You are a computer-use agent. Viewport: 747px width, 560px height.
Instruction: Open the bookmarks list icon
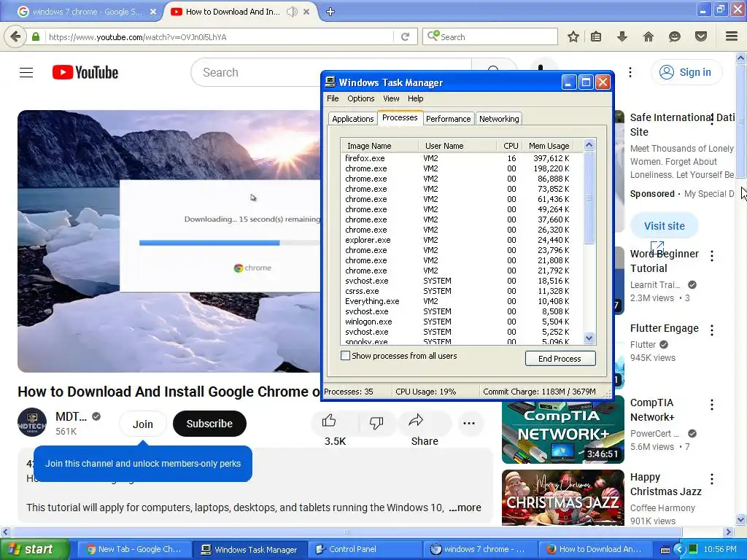tap(596, 36)
